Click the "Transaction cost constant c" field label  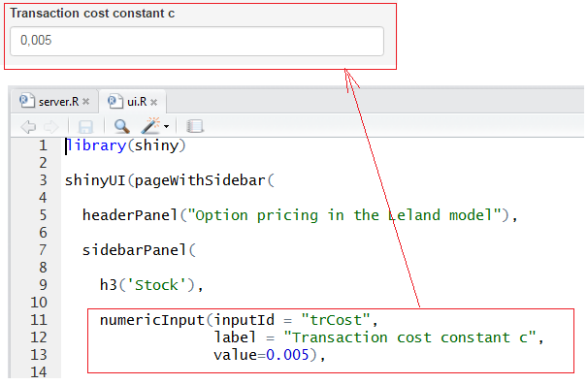[x=92, y=14]
